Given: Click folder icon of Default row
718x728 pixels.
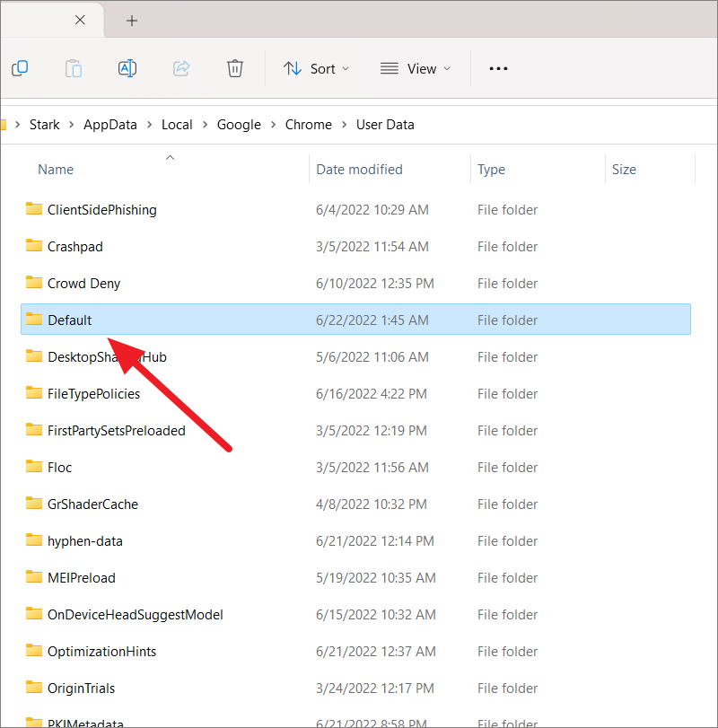Looking at the screenshot, I should click(34, 319).
